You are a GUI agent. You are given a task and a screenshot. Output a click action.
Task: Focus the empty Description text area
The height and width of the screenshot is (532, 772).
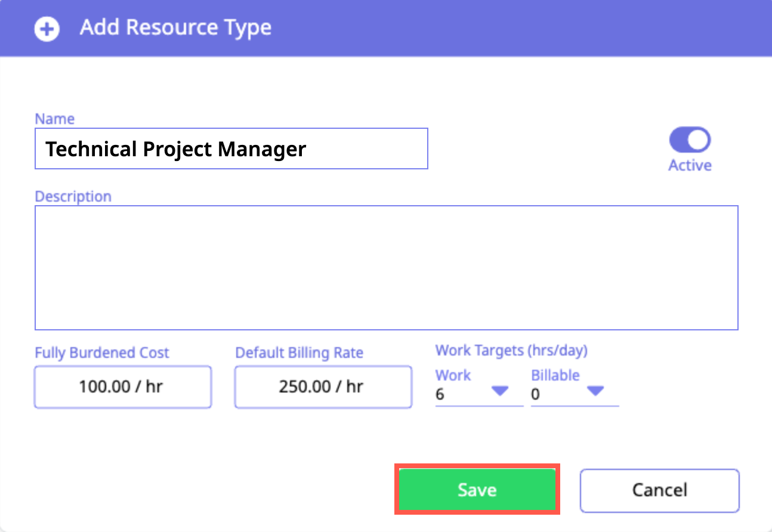[x=386, y=267]
